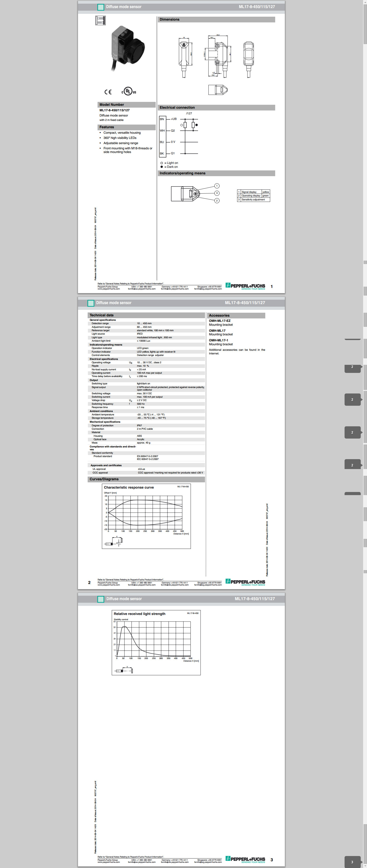Click green square icon in page 3 header
This screenshot has width=367, height=868.
[100, 599]
